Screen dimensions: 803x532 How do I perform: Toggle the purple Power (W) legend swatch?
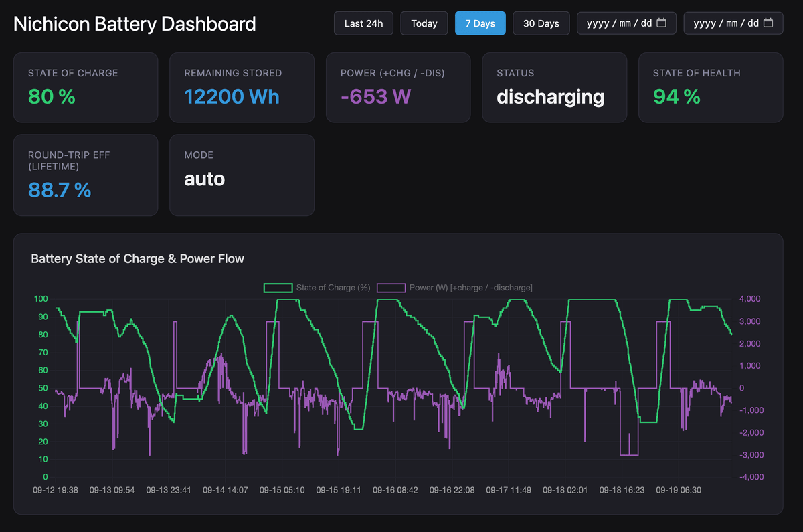pyautogui.click(x=391, y=288)
